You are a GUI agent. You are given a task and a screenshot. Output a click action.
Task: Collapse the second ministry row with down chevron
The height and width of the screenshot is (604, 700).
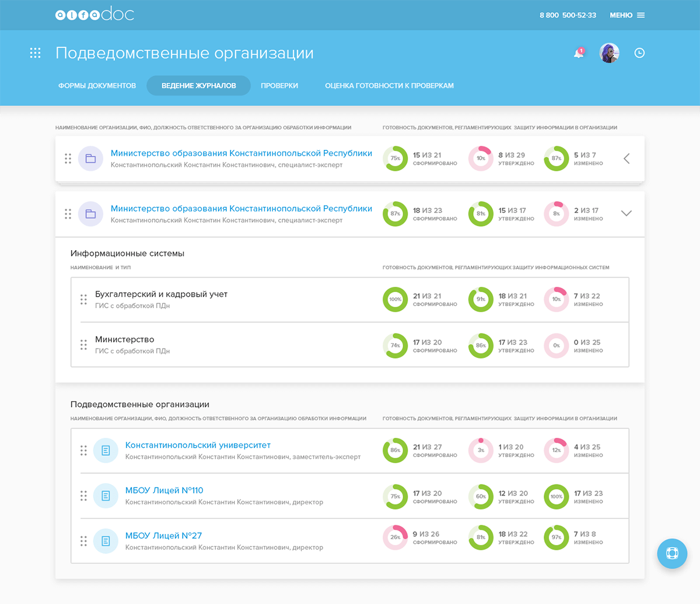(626, 213)
